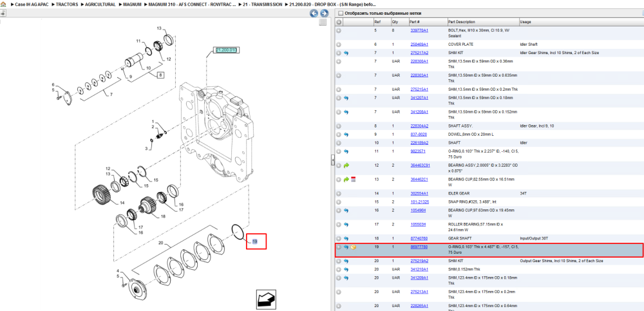
Task: Select callout 20 above the shim stack
Action: [160, 243]
